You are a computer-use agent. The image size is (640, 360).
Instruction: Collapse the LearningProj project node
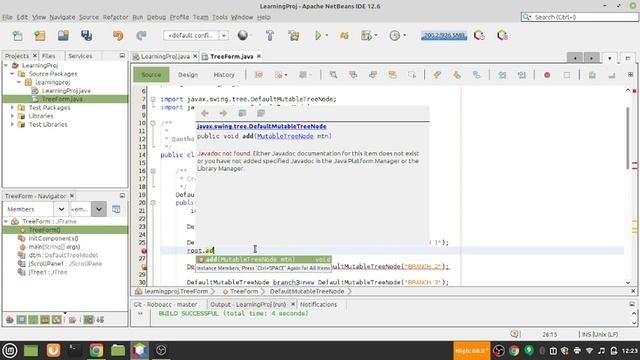click(6, 65)
